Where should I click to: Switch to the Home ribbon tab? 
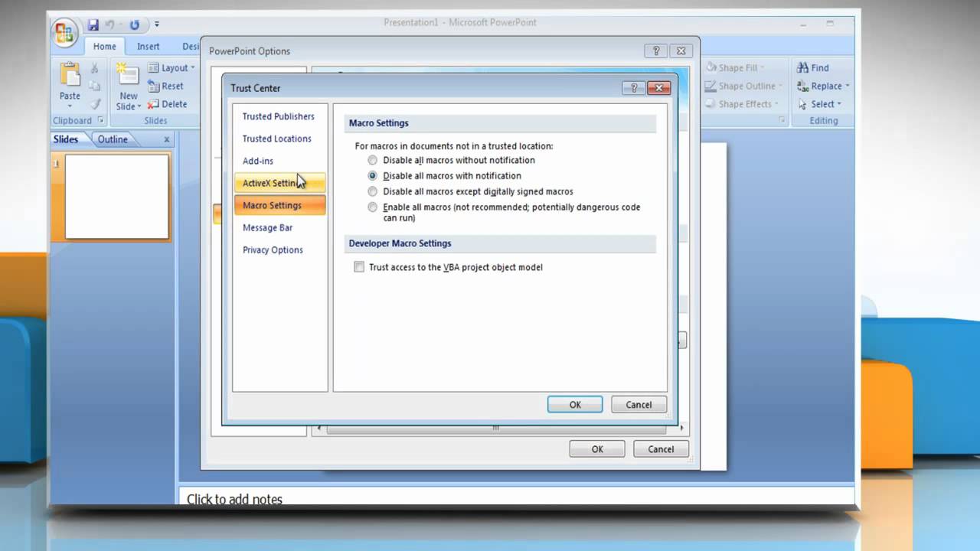click(105, 46)
